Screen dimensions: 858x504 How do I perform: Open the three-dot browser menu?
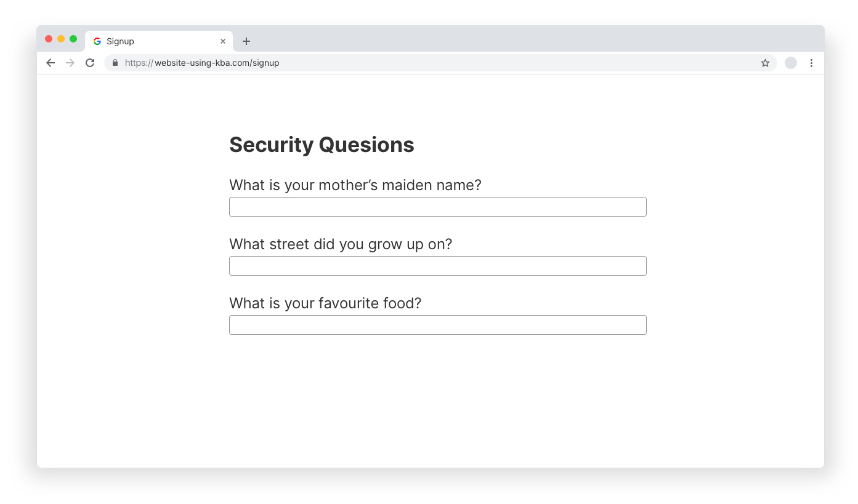(811, 63)
